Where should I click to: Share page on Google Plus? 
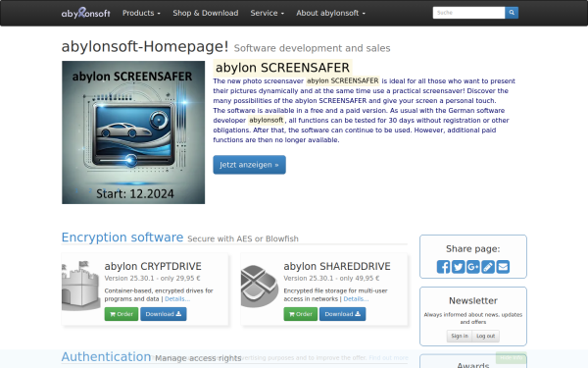(x=473, y=267)
